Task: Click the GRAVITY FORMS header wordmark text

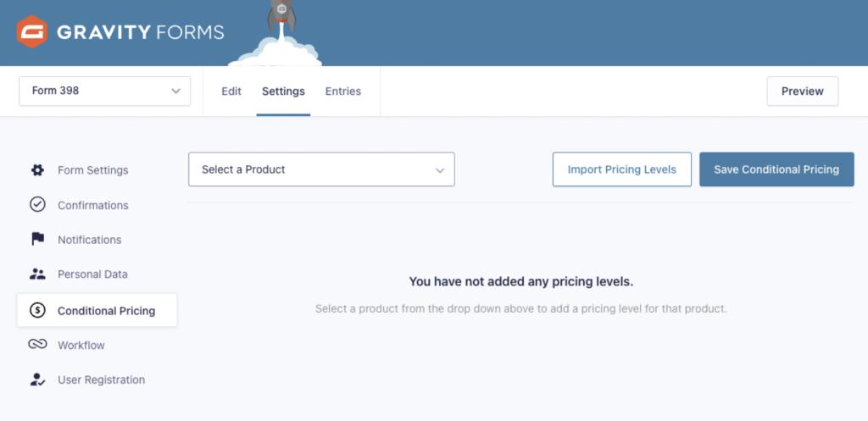Action: pyautogui.click(x=141, y=33)
